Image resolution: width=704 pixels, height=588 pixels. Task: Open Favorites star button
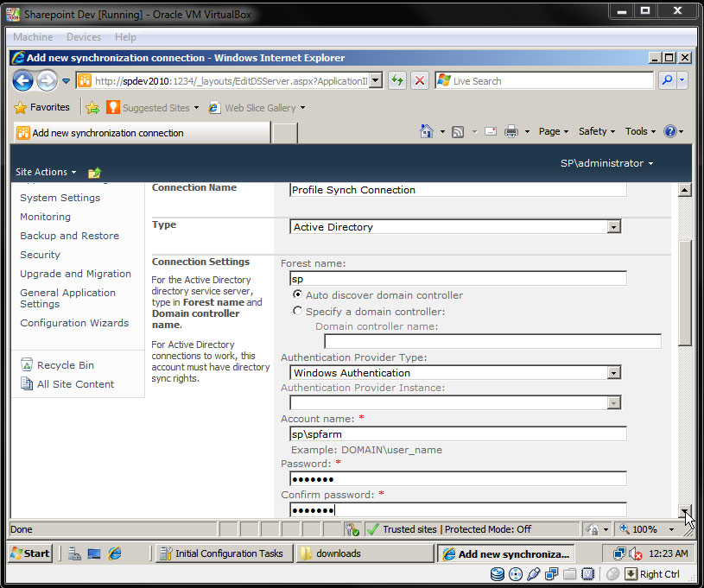pyautogui.click(x=42, y=107)
